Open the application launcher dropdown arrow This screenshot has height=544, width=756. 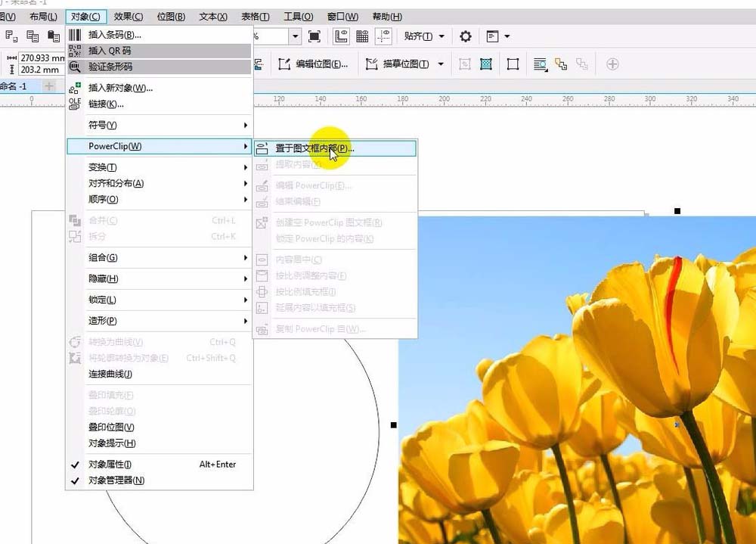coord(507,36)
